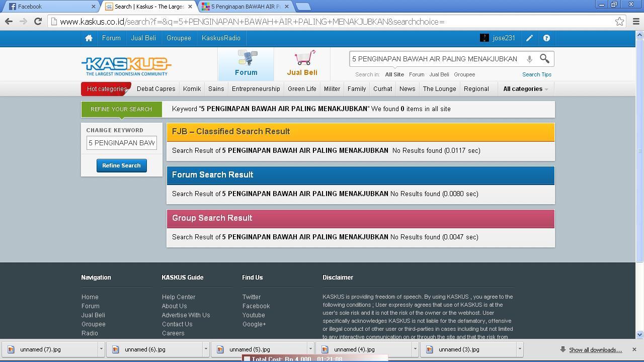Image resolution: width=644 pixels, height=362 pixels.
Task: Open Green Life category
Action: (302, 89)
